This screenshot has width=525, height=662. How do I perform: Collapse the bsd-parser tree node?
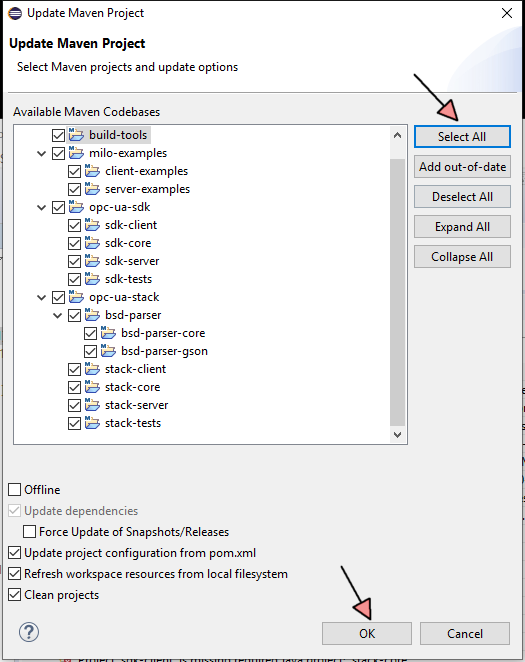pos(57,315)
